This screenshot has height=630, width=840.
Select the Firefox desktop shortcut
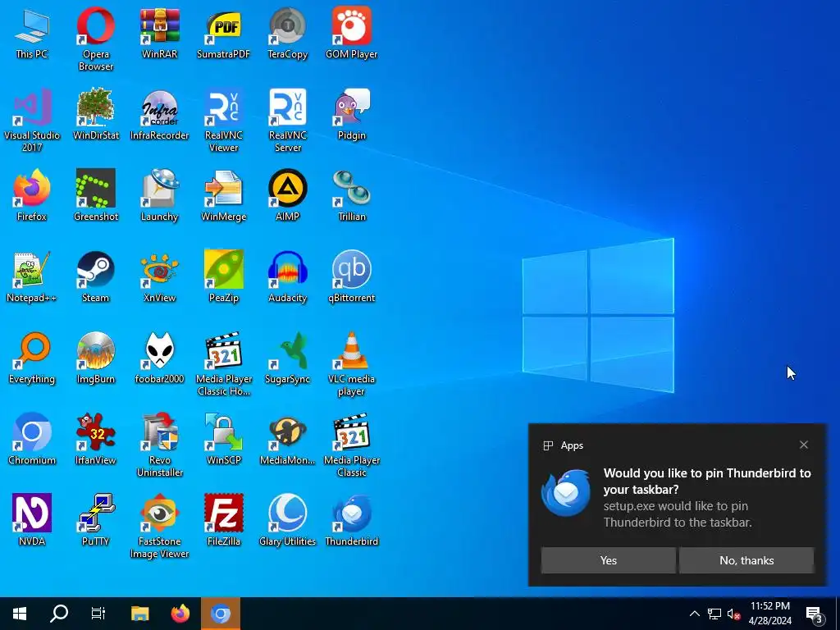click(32, 195)
